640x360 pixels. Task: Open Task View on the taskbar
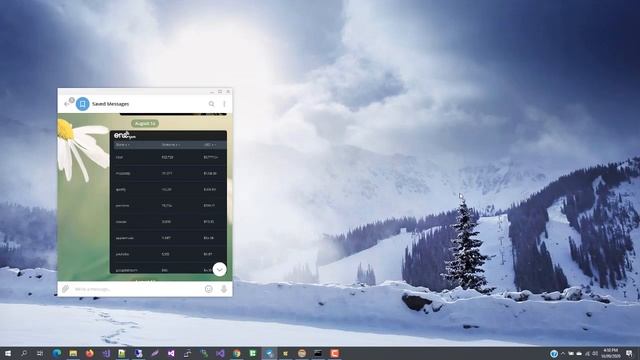click(40, 353)
